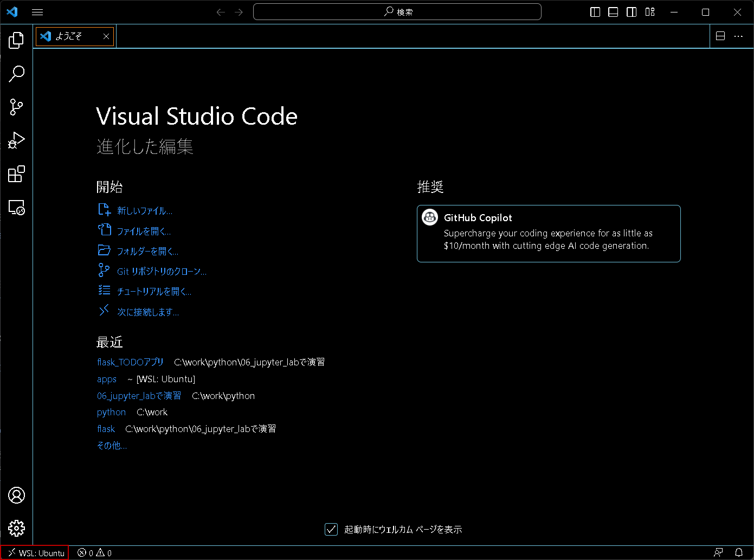Viewport: 754px width, 560px height.
Task: Open recent folder python
Action: pos(111,412)
